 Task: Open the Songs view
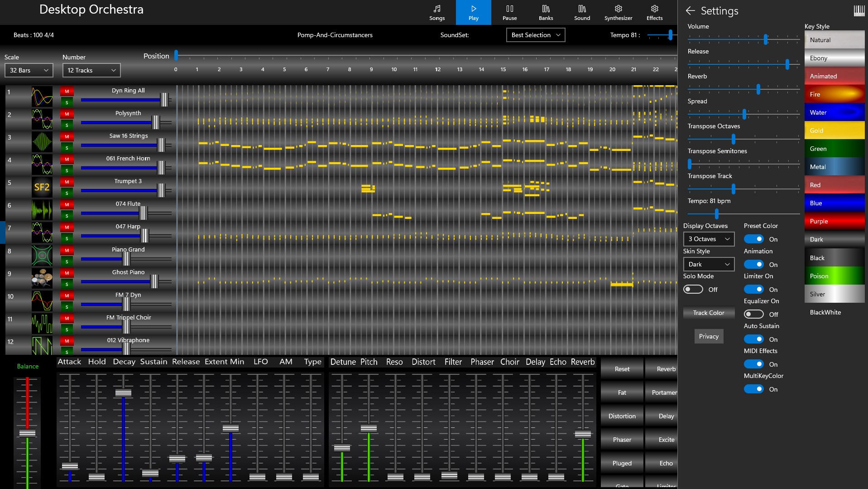436,12
